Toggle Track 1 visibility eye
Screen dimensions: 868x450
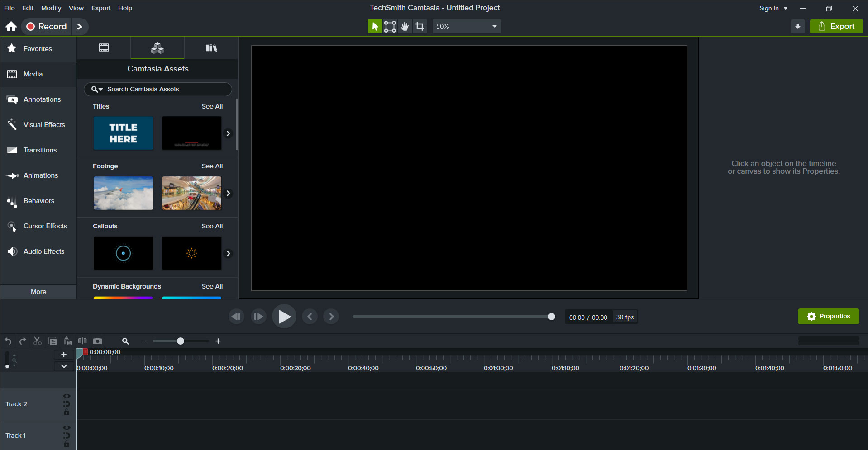(67, 428)
